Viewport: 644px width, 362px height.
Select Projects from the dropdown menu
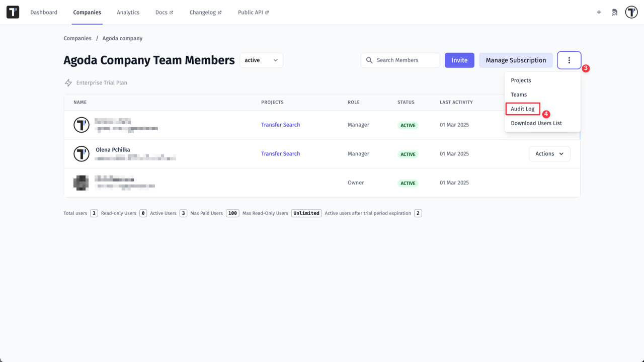(x=521, y=80)
